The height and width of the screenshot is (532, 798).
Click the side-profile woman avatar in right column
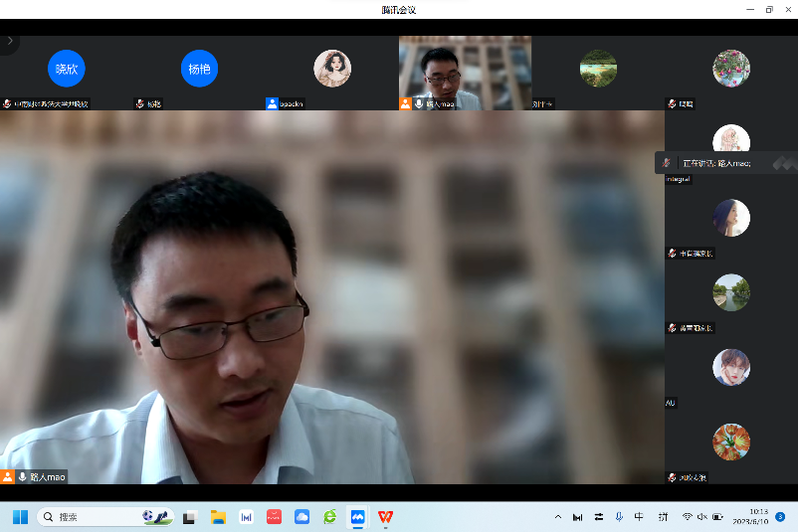click(731, 218)
